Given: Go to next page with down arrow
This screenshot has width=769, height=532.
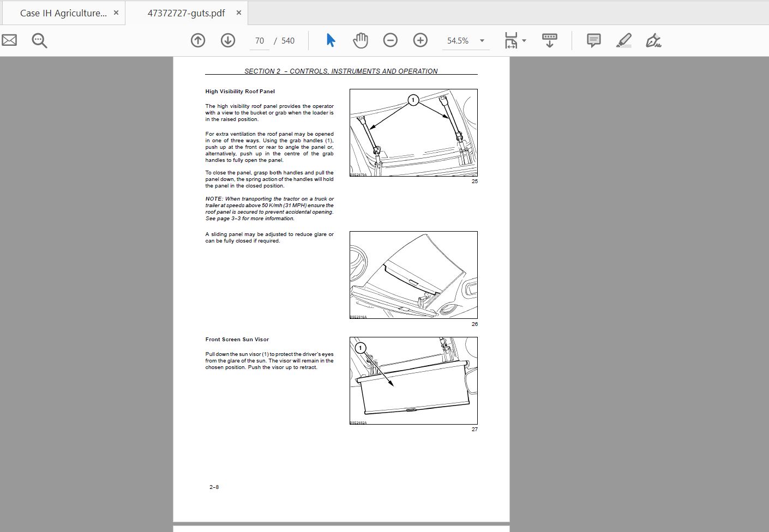Looking at the screenshot, I should pyautogui.click(x=228, y=40).
